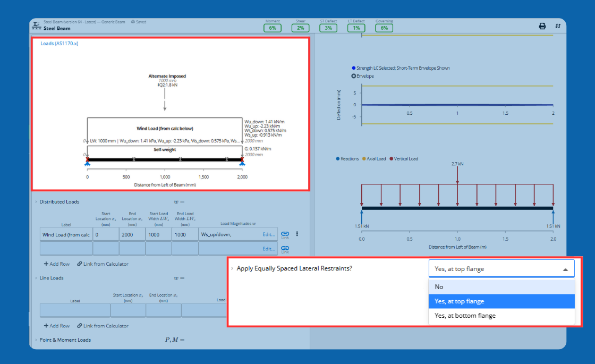Click Line Loads Start Location field
Image resolution: width=595 pixels, height=364 pixels.
tap(128, 310)
